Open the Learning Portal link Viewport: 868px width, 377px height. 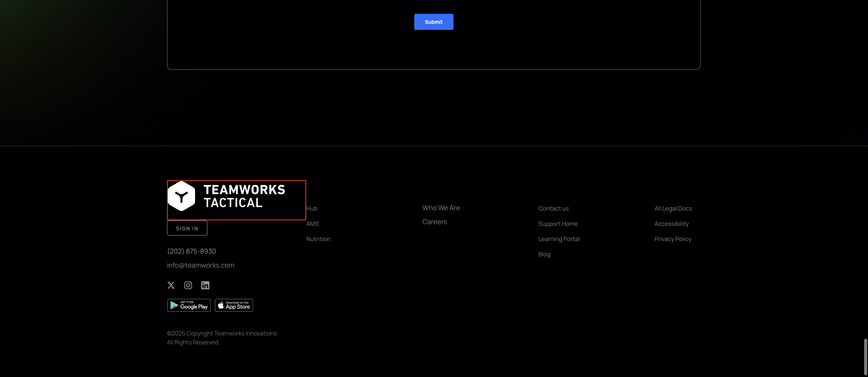559,239
